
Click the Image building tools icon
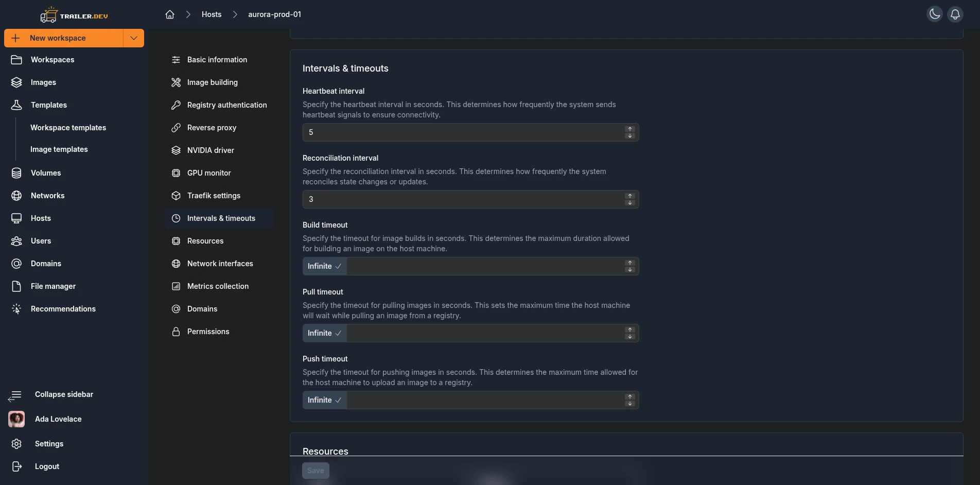tap(176, 82)
